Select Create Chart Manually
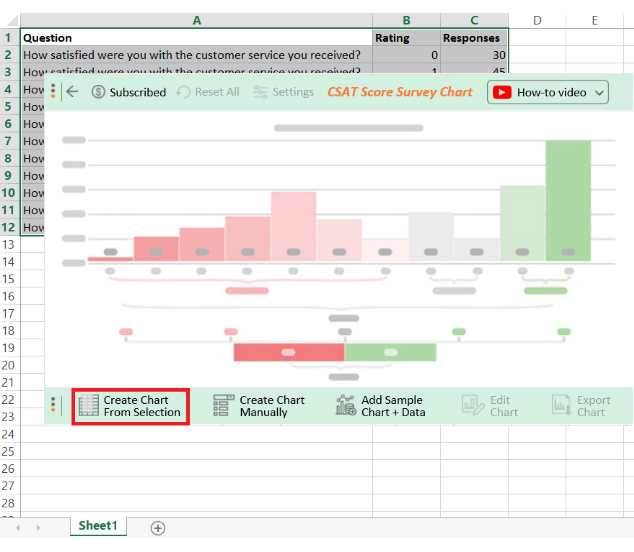634x552 pixels. point(259,406)
